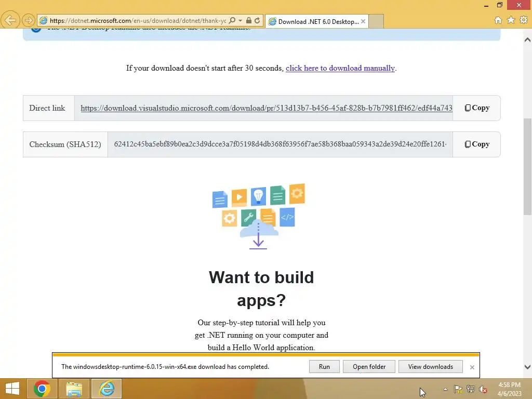
Task: Open Favorites with the star icon
Action: pyautogui.click(x=511, y=20)
